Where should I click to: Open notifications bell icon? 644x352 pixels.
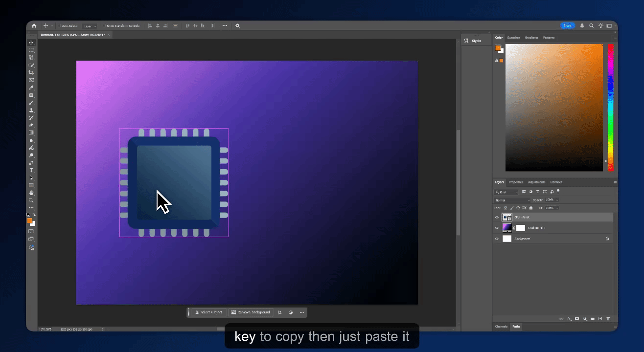point(582,25)
